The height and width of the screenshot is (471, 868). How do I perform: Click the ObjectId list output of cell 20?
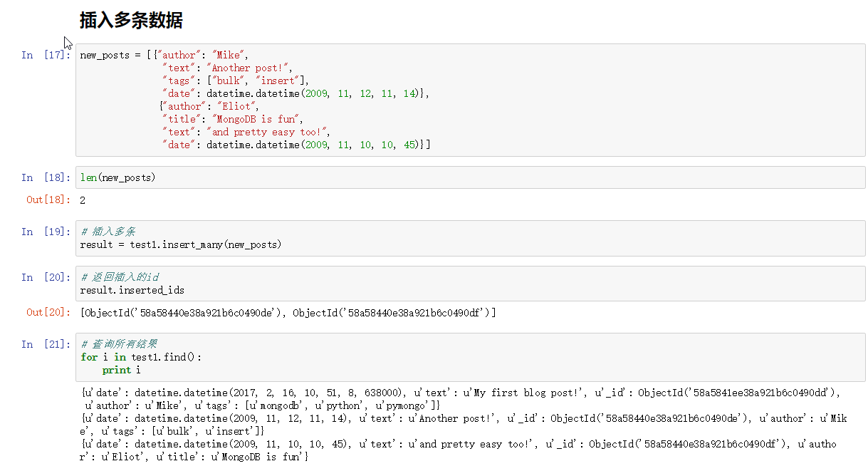click(288, 312)
